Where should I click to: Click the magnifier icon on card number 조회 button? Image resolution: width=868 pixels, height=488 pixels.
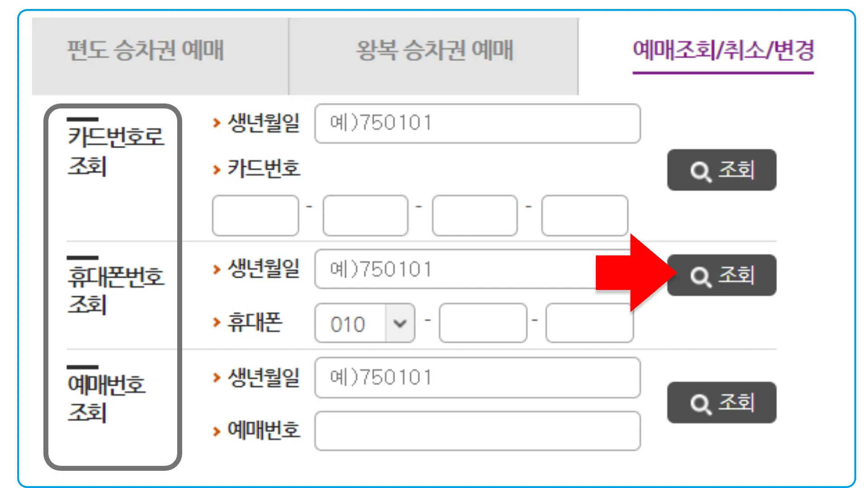[x=700, y=170]
